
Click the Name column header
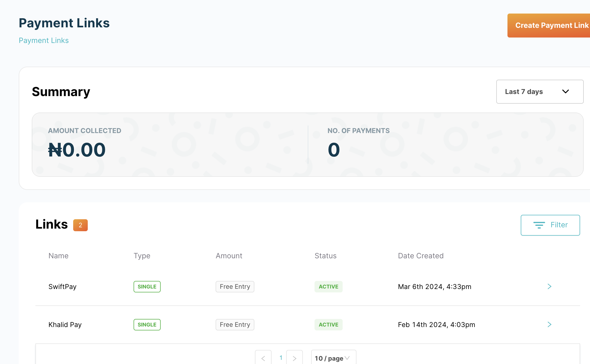tap(59, 256)
